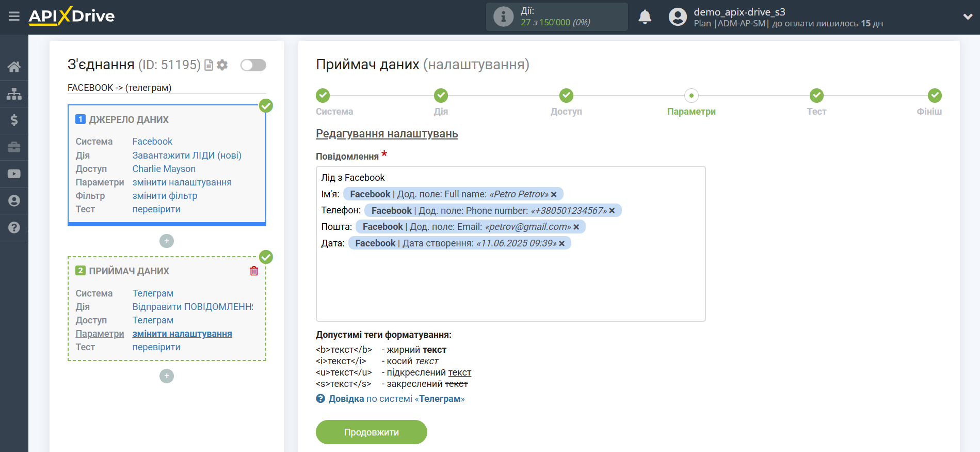980x452 pixels.
Task: Open billing dollar icon in sidebar
Action: pos(14,120)
